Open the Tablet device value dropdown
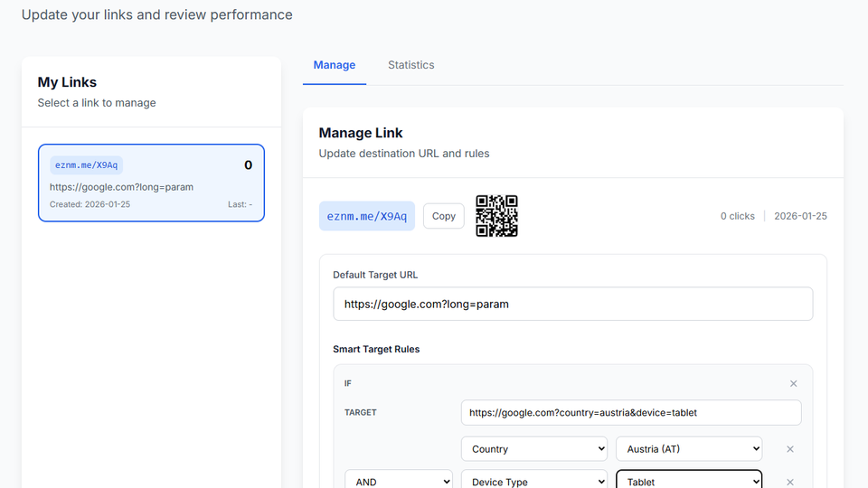Viewport: 868px width, 488px height. (688, 481)
